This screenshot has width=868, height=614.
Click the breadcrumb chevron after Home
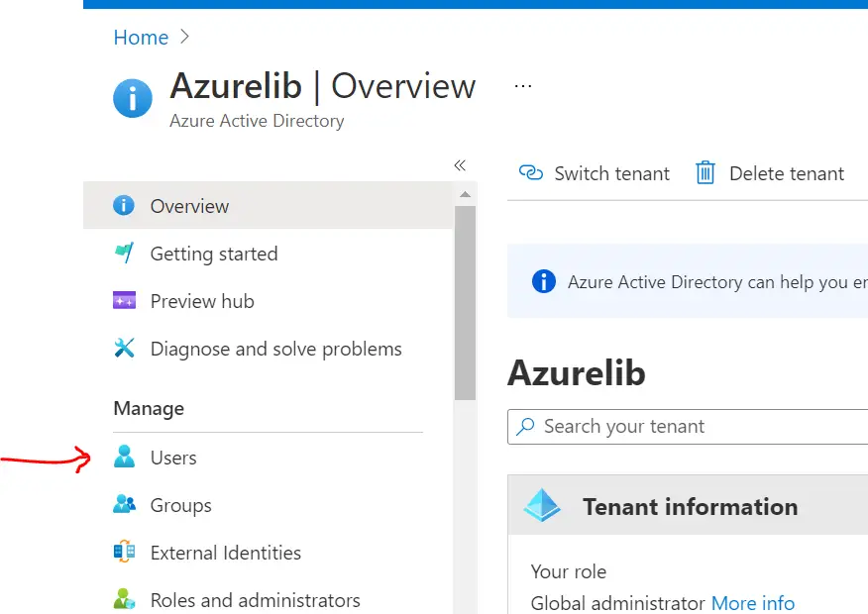pos(184,38)
